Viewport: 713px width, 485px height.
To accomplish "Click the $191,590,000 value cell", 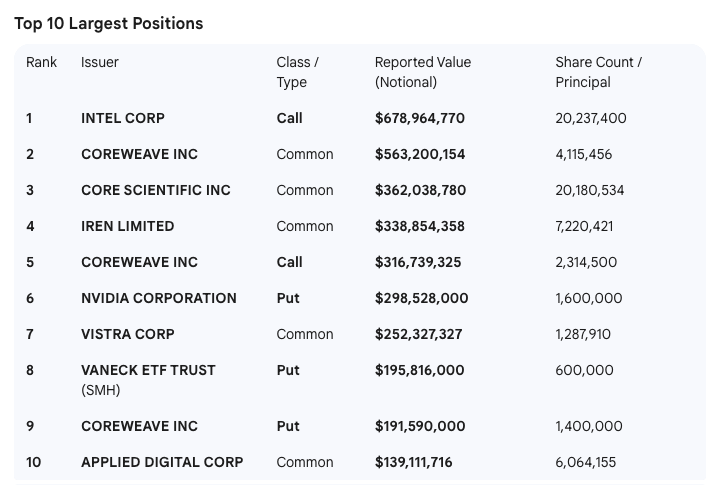I will point(420,426).
